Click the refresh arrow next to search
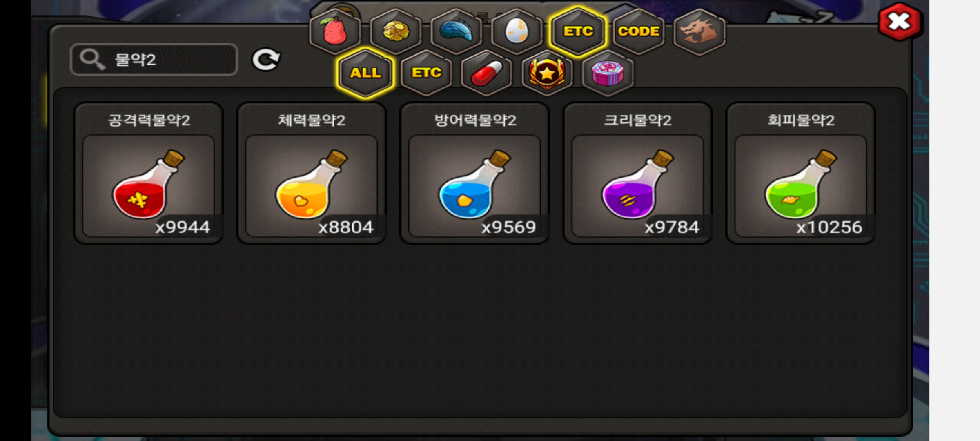Viewport: 980px width, 441px height. click(266, 60)
